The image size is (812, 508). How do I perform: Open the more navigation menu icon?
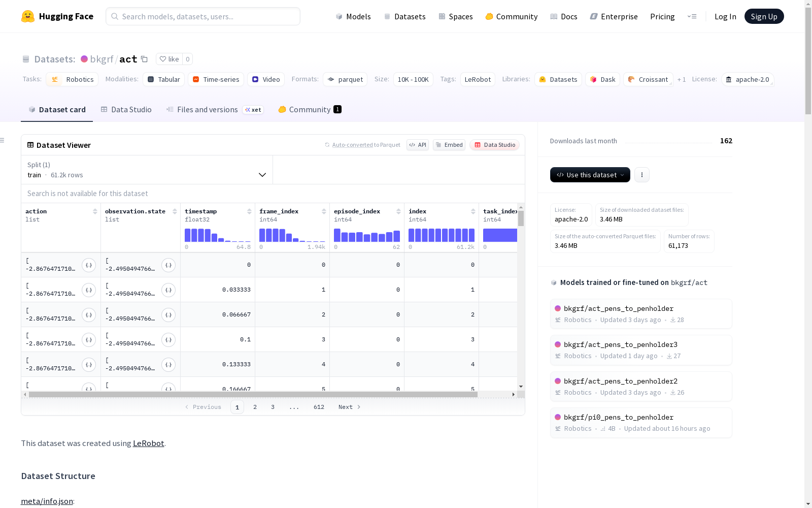pos(692,16)
